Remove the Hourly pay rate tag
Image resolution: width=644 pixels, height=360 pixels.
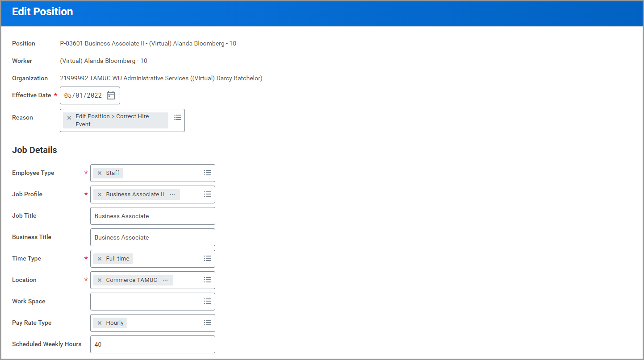[100, 323]
